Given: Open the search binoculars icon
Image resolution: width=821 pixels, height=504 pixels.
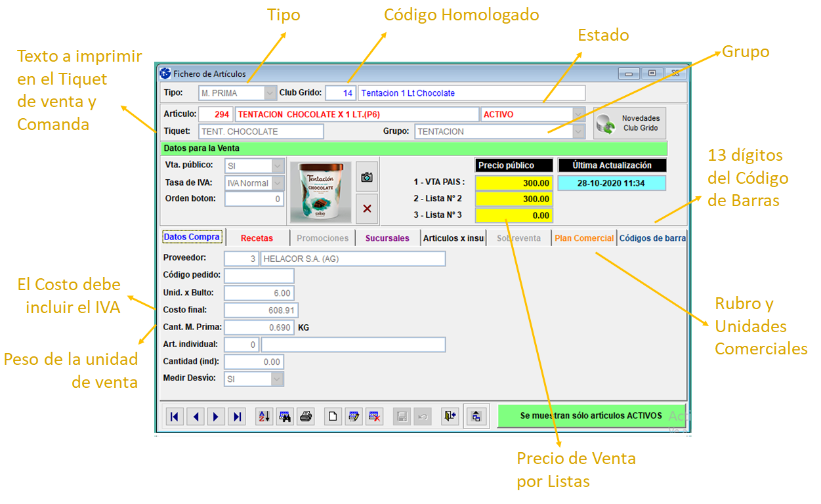Looking at the screenshot, I should tap(285, 417).
